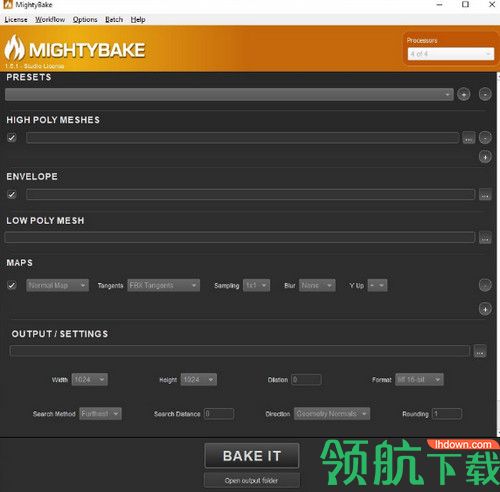The image size is (500, 492).
Task: Add another high poly mesh row
Action: point(485,157)
